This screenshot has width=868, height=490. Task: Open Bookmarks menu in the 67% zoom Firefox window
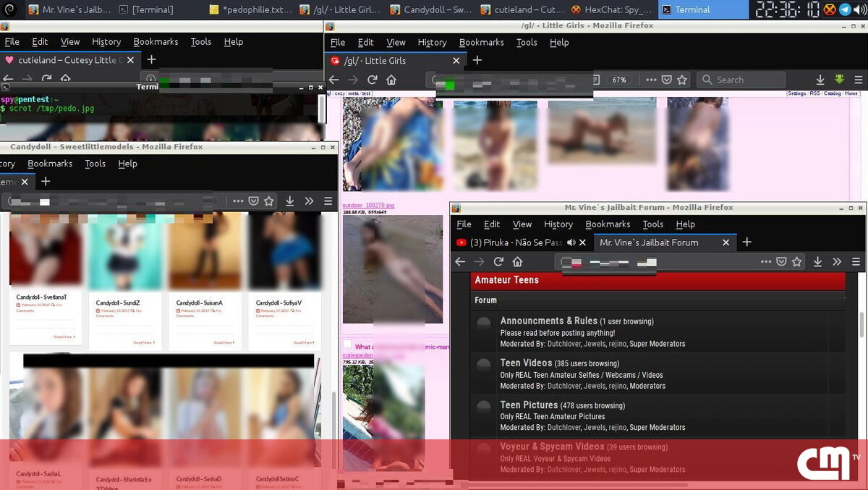click(x=481, y=43)
